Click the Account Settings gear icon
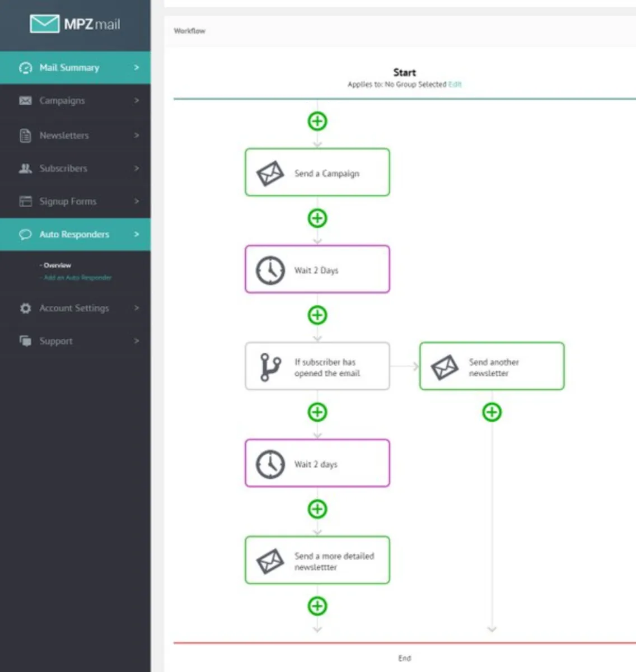Viewport: 636px width, 672px height. [x=25, y=308]
